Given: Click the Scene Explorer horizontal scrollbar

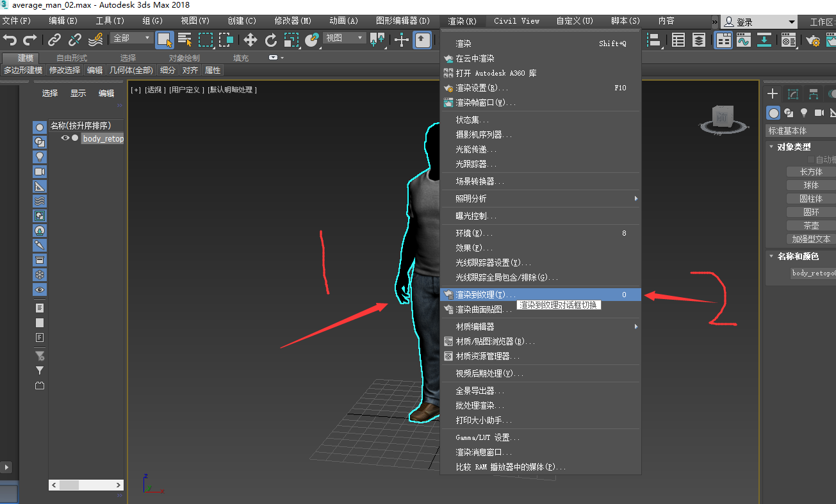Looking at the screenshot, I should tap(86, 485).
